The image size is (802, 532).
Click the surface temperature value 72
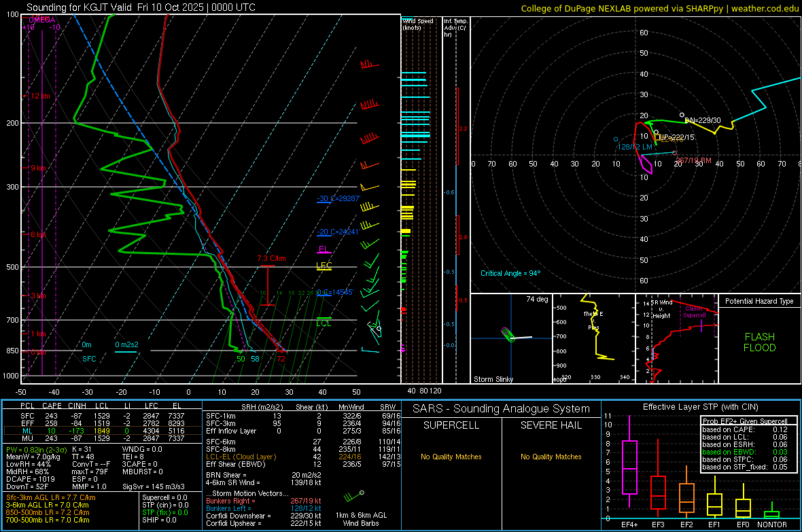[281, 359]
